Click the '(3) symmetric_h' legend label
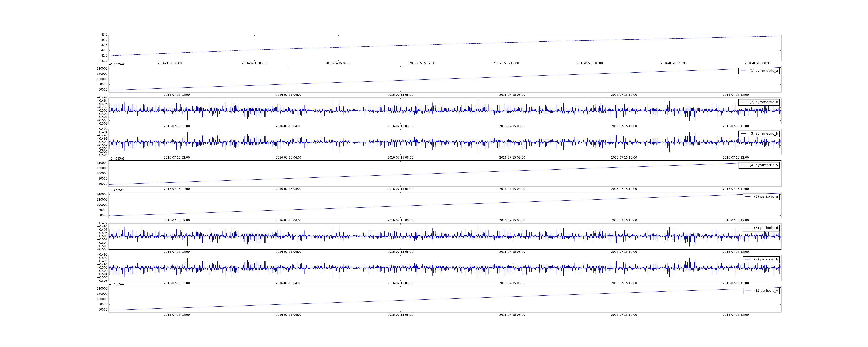Image resolution: width=868 pixels, height=347 pixels. coord(763,133)
